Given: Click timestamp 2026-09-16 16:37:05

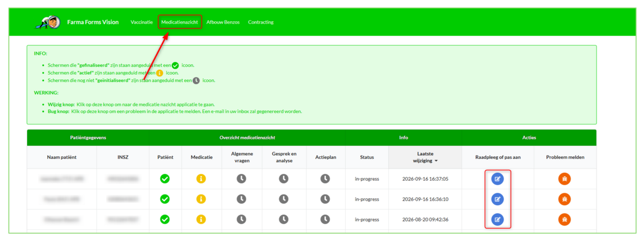Looking at the screenshot, I should click(x=425, y=179).
